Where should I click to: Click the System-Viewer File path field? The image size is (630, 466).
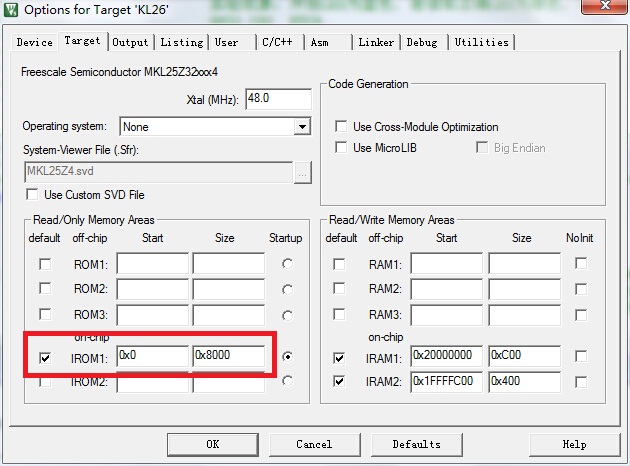pos(158,172)
